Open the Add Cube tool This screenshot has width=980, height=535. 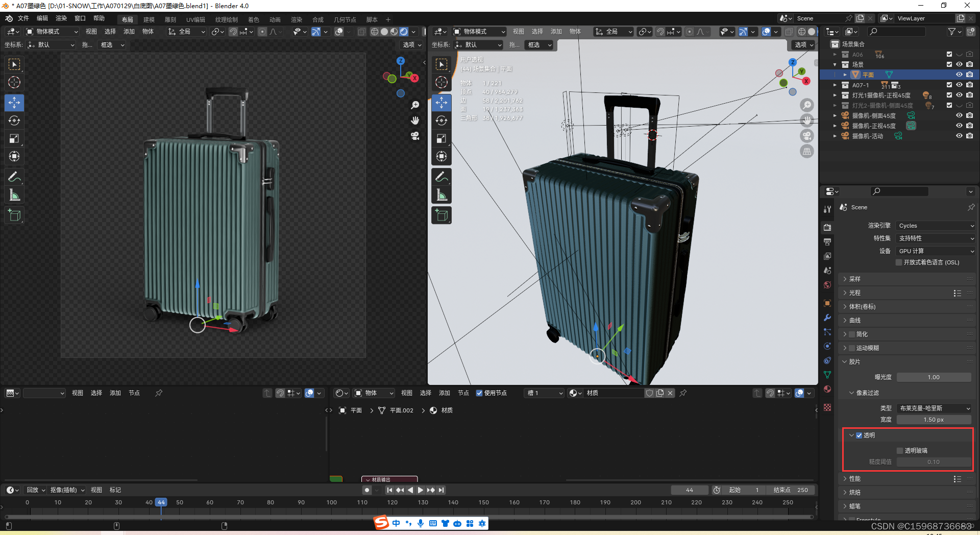(x=14, y=215)
